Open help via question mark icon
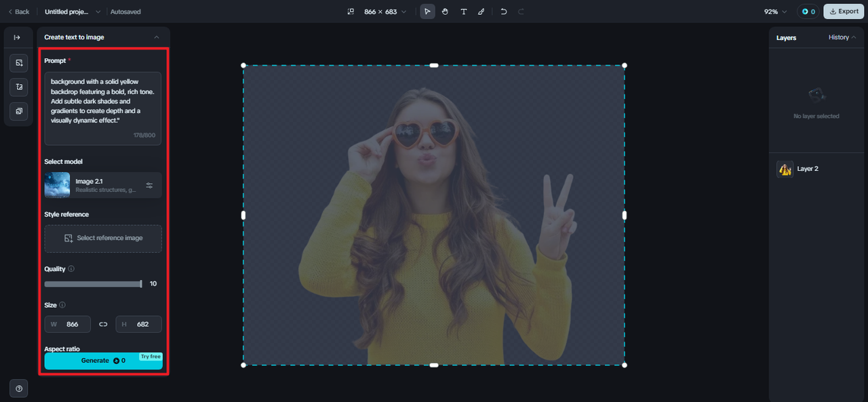Image resolution: width=868 pixels, height=402 pixels. (19, 388)
